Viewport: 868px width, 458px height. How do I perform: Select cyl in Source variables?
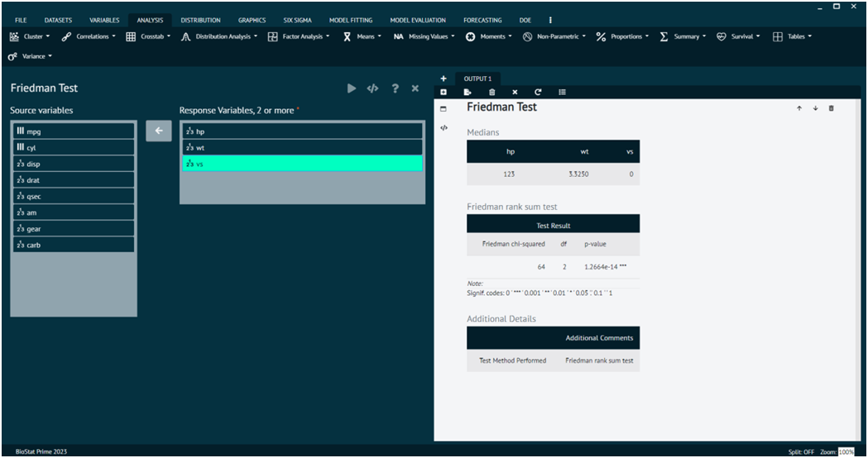tap(74, 148)
